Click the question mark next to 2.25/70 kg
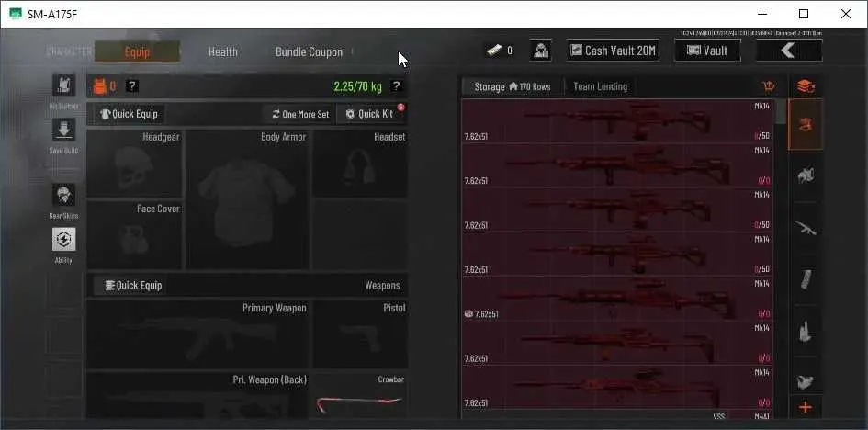 coord(396,85)
